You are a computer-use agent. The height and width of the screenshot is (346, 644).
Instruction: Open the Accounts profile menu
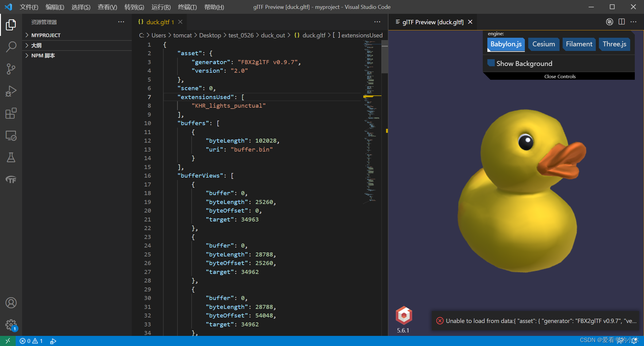pyautogui.click(x=11, y=303)
